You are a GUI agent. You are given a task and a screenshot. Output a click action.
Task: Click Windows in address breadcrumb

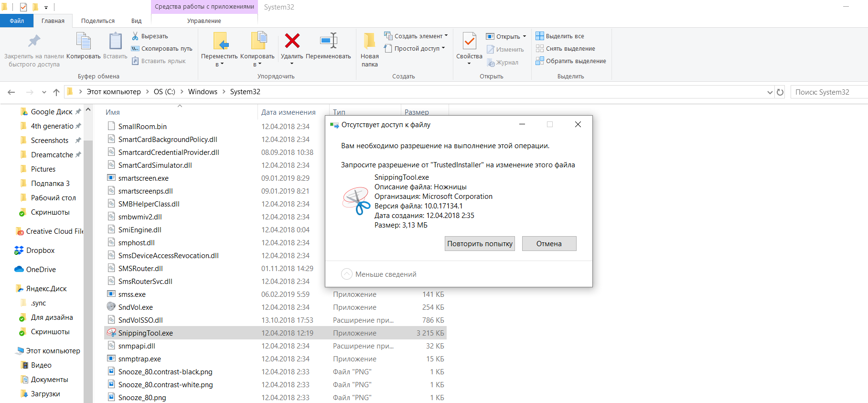click(x=203, y=92)
